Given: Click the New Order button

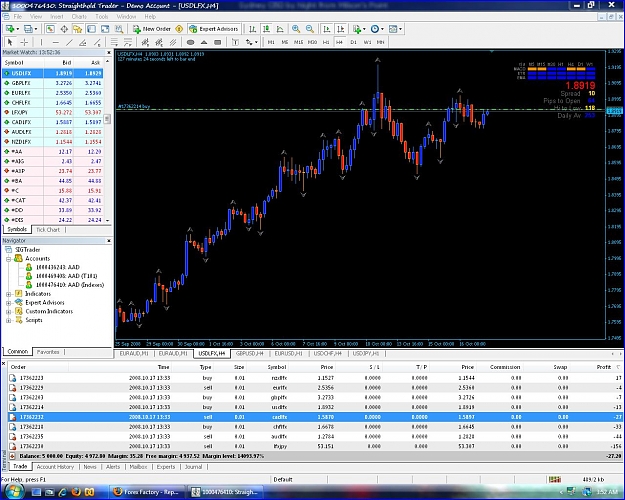Looking at the screenshot, I should coord(152,29).
